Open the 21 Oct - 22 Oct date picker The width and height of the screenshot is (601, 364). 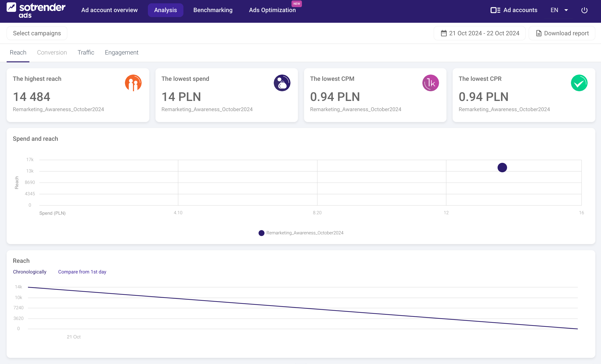tap(484, 33)
